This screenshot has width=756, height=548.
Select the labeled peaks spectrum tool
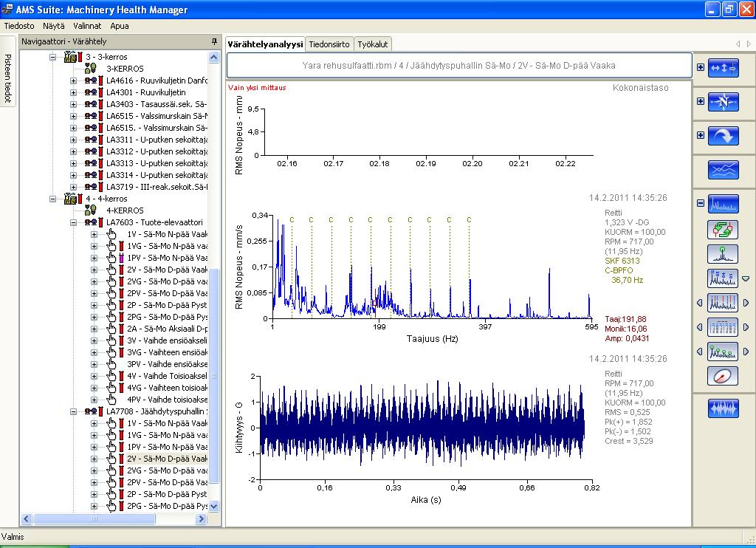[723, 278]
